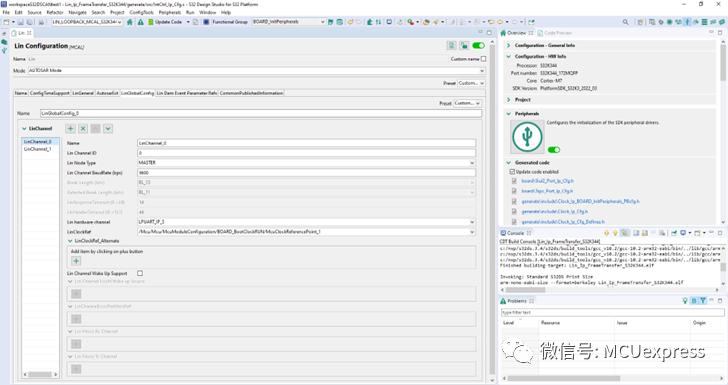This screenshot has width=728, height=385.
Task: Open board/Tspc_Port_Ip_Cfg.h link
Action: coord(547,191)
